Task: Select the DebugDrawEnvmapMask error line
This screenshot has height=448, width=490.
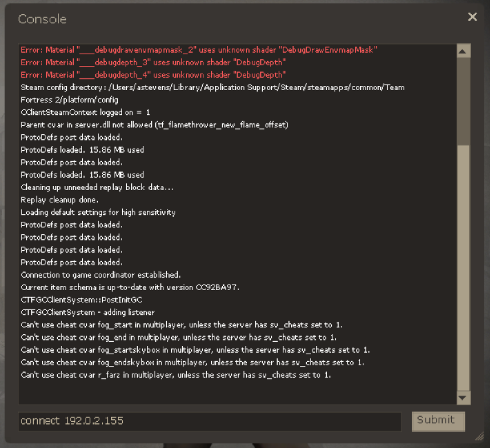Action: pos(198,50)
